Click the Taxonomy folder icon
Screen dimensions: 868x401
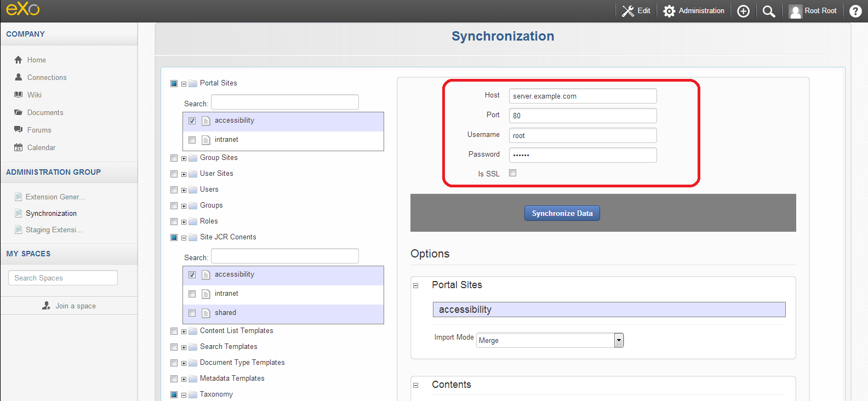point(193,394)
